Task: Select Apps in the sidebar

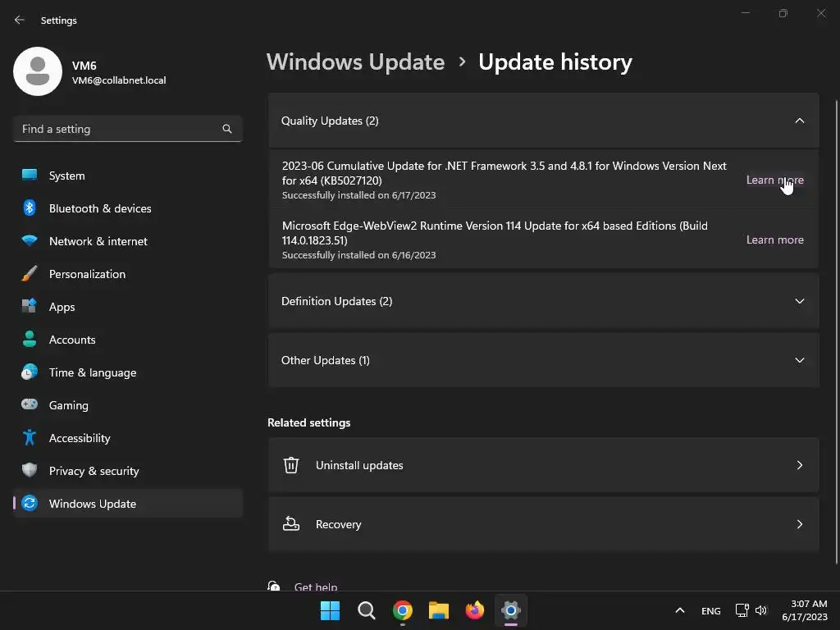Action: [127, 307]
